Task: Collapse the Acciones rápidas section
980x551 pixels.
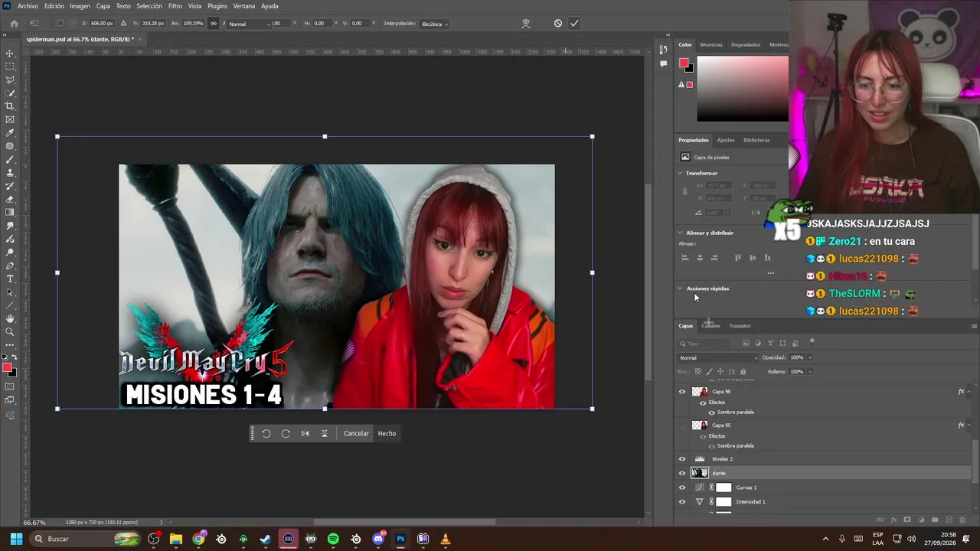Action: 680,289
